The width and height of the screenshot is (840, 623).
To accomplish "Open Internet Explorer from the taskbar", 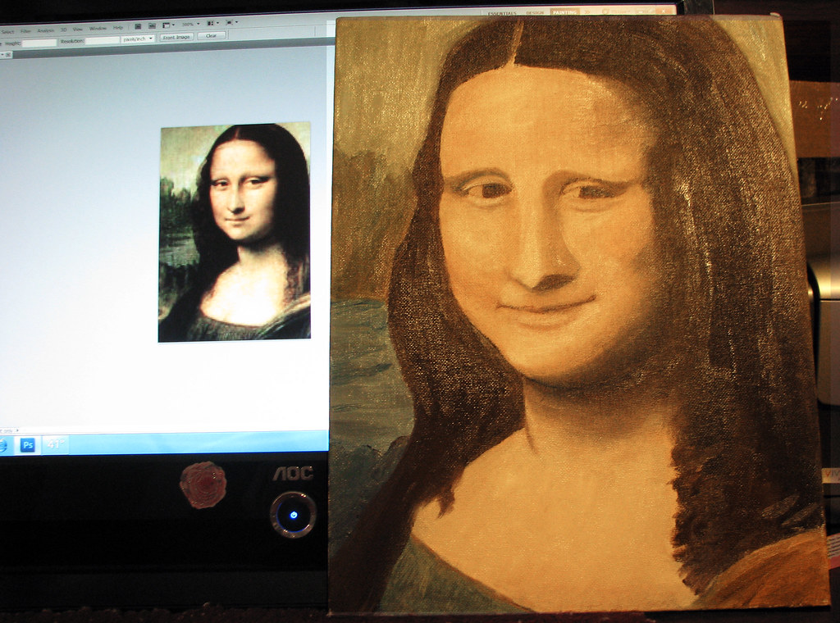I will [2, 445].
